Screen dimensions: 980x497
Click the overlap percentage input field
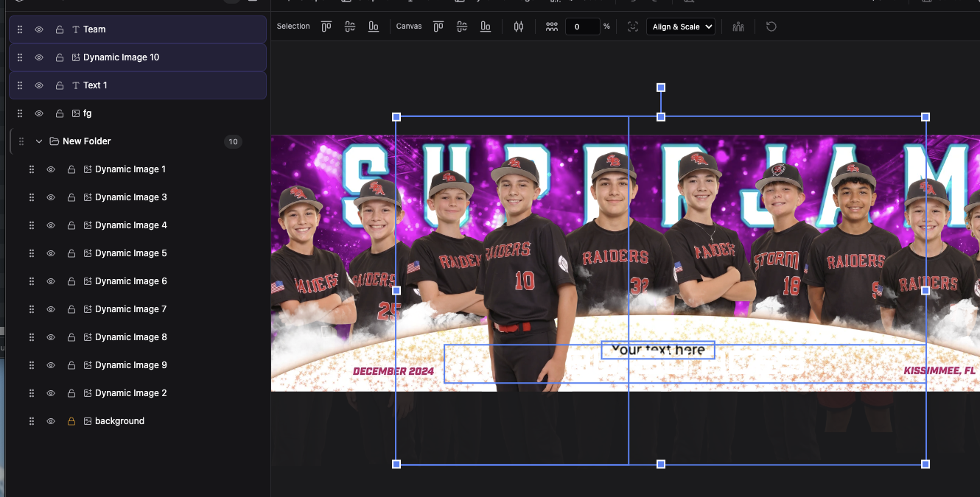coord(582,27)
